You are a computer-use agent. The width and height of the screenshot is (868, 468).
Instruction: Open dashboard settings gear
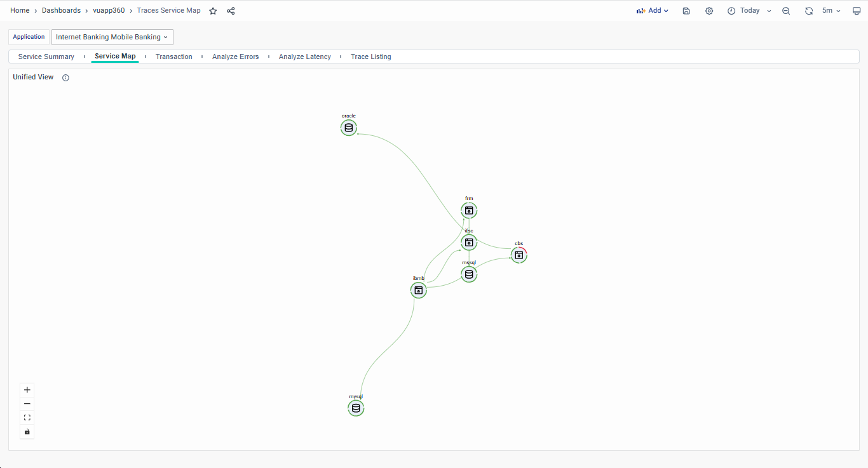pyautogui.click(x=709, y=11)
